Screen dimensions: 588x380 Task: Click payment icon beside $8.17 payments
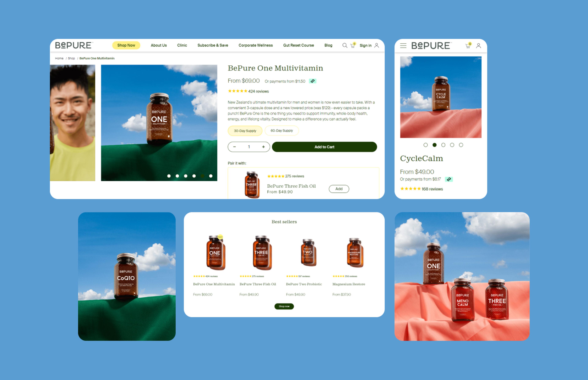click(x=449, y=179)
